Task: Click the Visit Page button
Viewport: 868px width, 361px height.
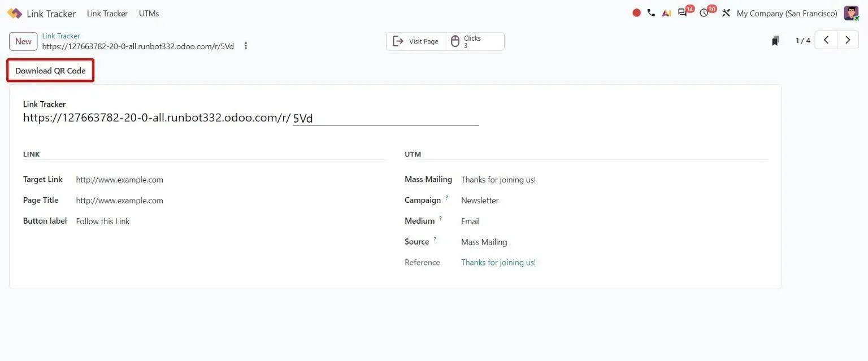Action: [x=415, y=41]
